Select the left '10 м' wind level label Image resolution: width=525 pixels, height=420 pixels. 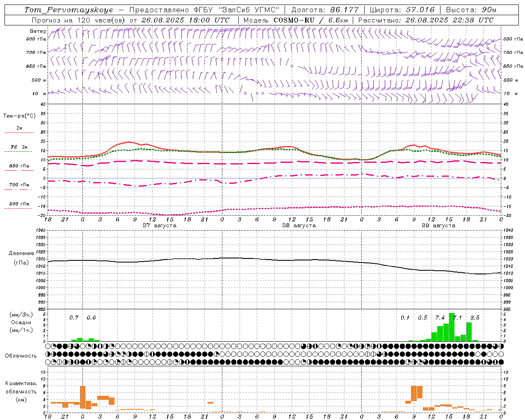coord(39,94)
